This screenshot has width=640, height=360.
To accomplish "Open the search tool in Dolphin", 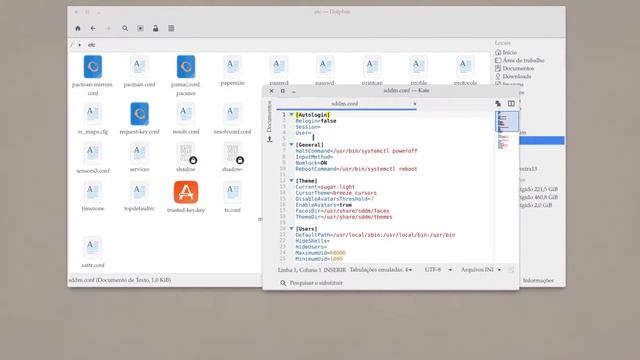I will tap(125, 28).
